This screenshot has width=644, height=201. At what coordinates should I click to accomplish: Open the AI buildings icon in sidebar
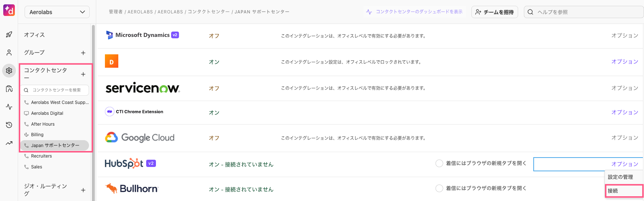(9, 89)
